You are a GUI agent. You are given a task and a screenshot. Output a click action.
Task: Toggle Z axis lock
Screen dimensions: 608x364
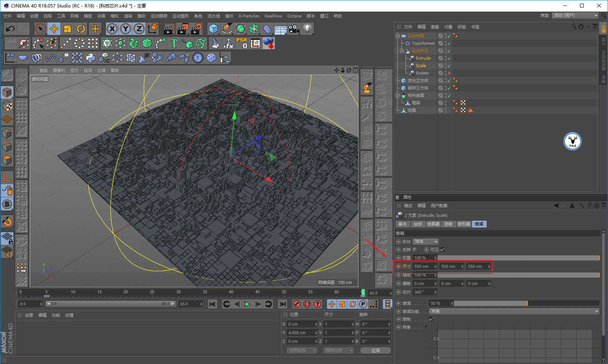pos(139,29)
